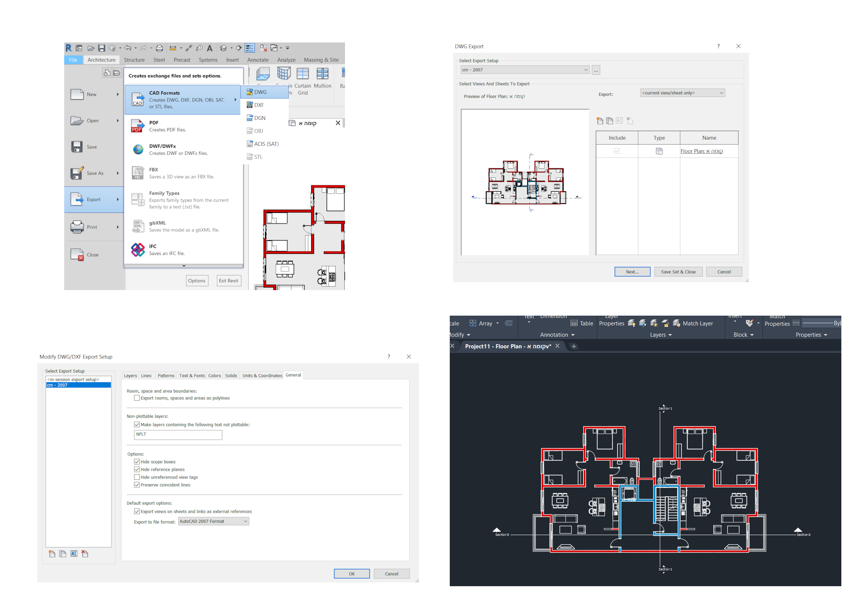Enable Export rooms, spaces and areas as polylines
This screenshot has width=868, height=614.
coord(137,398)
